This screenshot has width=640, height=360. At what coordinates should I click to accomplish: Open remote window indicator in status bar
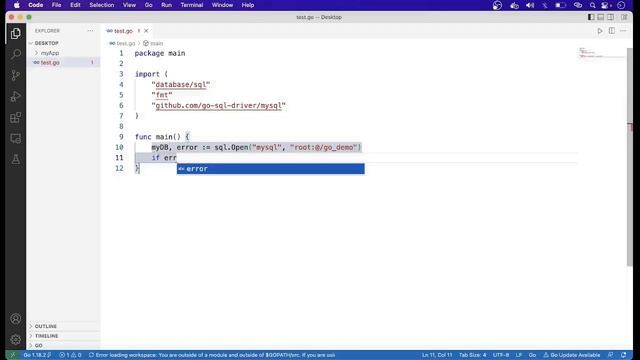pos(12,355)
